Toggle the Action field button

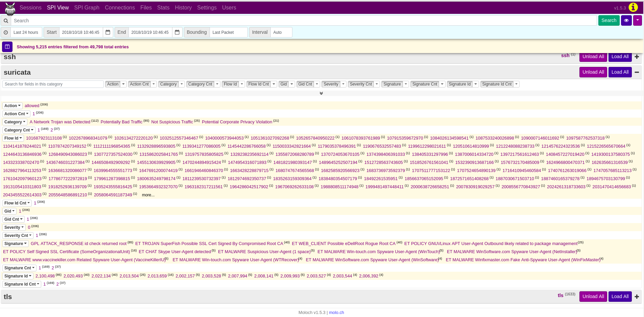click(x=113, y=84)
